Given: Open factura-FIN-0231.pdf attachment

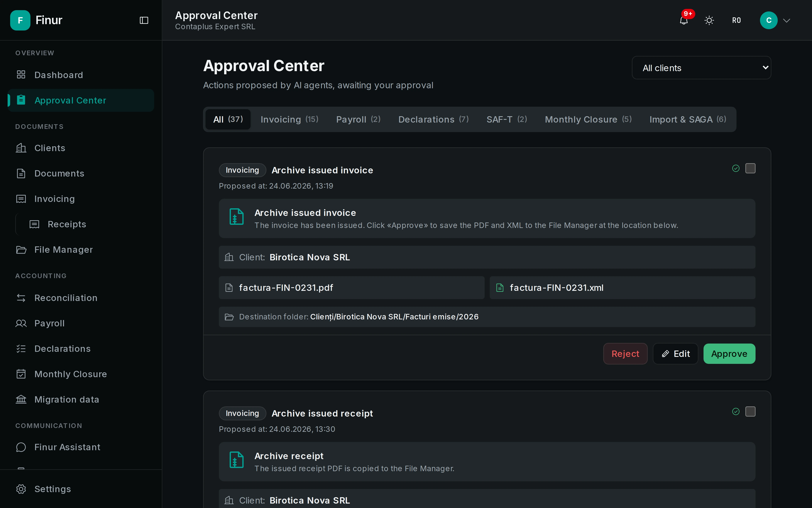Looking at the screenshot, I should (x=352, y=288).
